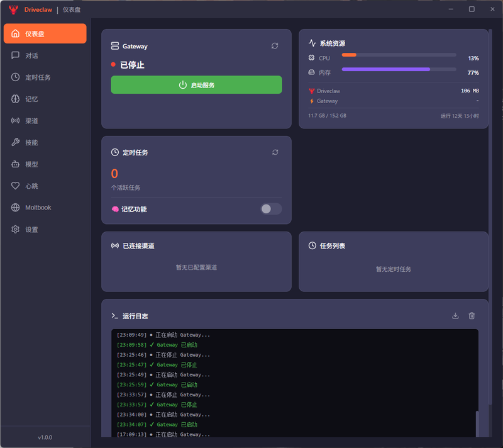Screen dimensions: 503x448
Task: Click the main page vertical scrollbar
Action: 490,216
